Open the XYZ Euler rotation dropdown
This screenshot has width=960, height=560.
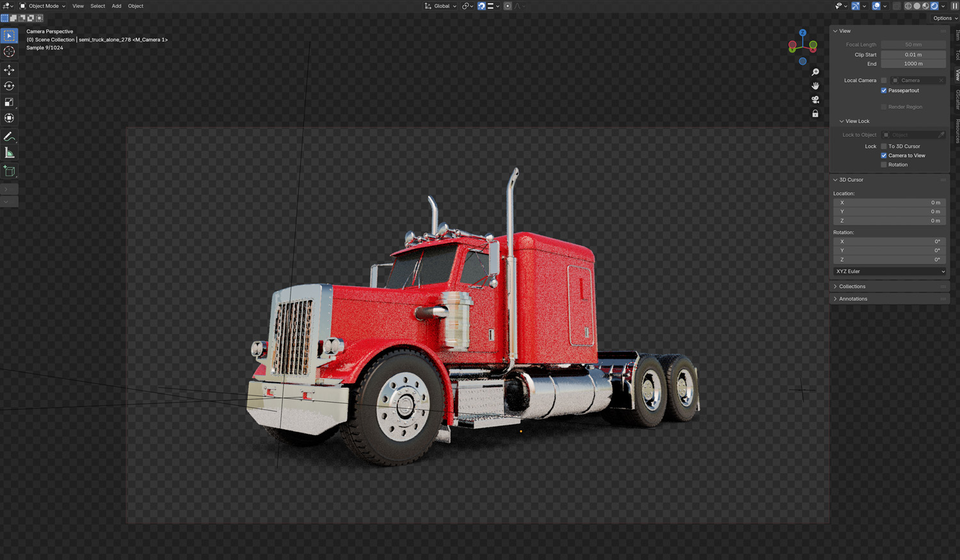pos(890,271)
